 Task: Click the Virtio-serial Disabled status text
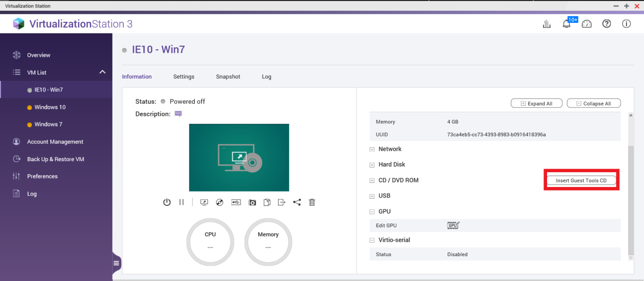pyautogui.click(x=457, y=254)
